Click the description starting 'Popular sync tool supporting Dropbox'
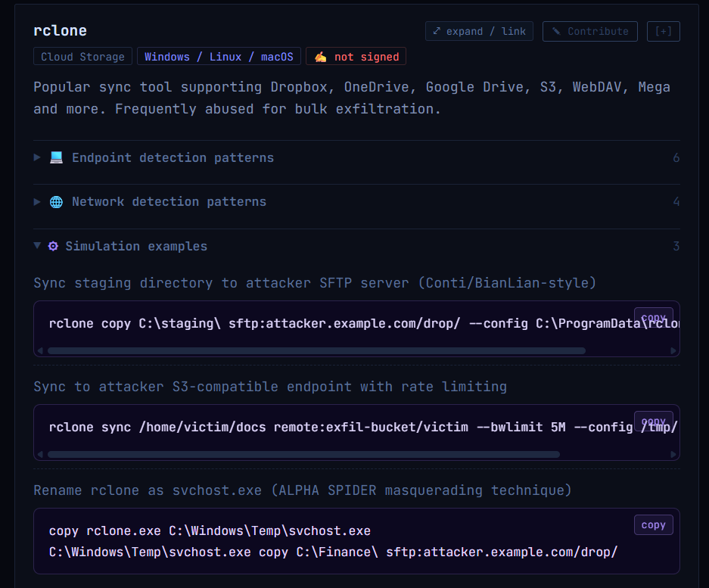 [x=352, y=98]
